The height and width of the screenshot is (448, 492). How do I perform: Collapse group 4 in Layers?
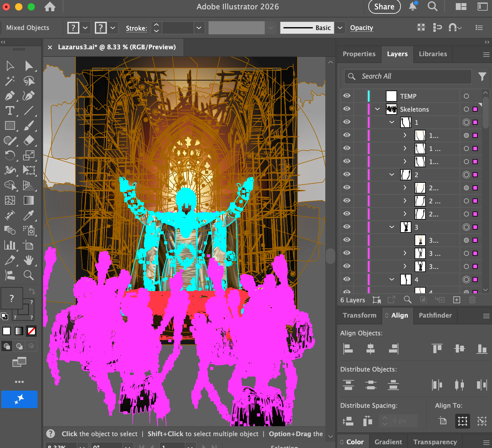pyautogui.click(x=392, y=279)
